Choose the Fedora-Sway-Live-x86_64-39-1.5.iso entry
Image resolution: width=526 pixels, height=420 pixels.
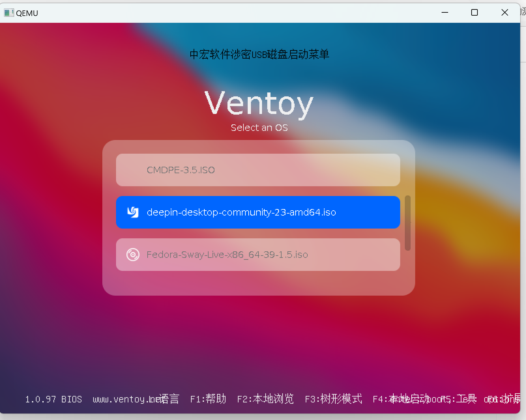258,255
